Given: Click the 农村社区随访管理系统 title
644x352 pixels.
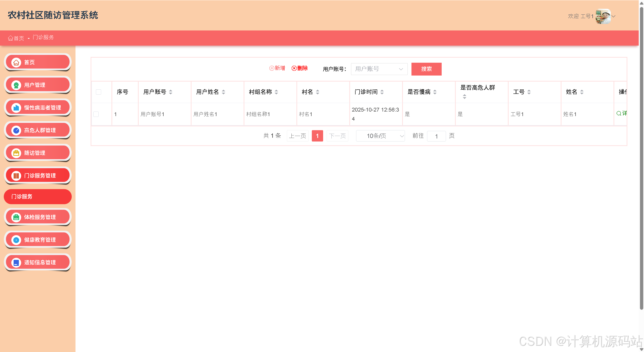Looking at the screenshot, I should (x=53, y=15).
